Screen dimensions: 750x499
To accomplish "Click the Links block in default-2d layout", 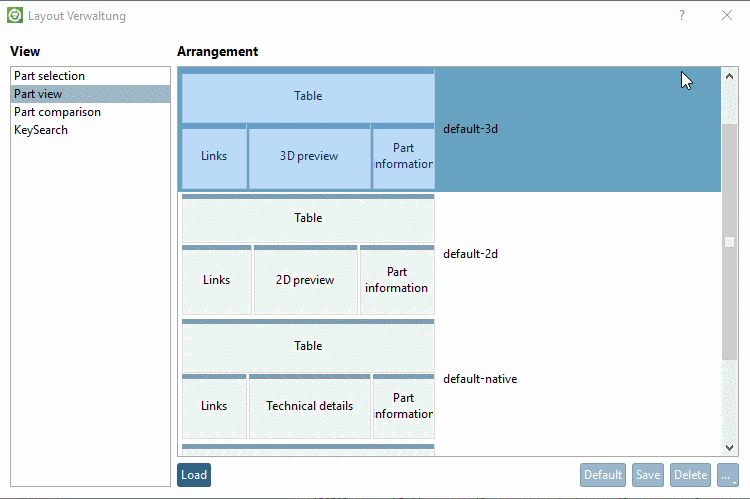I will (216, 280).
